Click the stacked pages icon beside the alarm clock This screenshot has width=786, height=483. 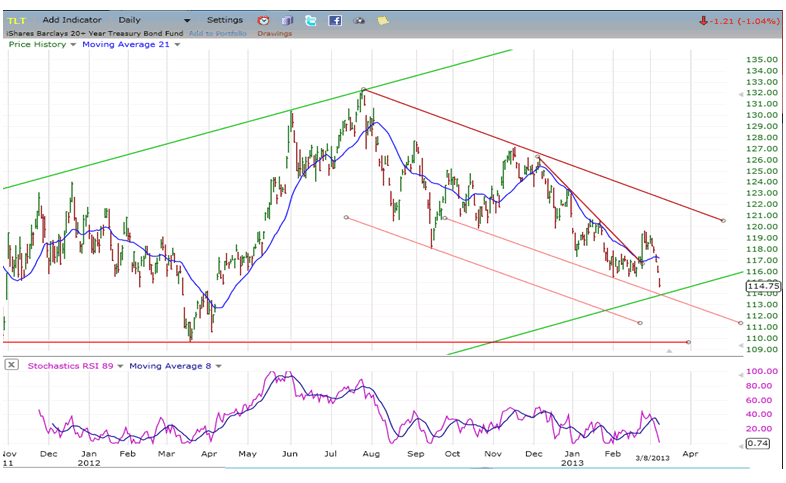[x=287, y=20]
